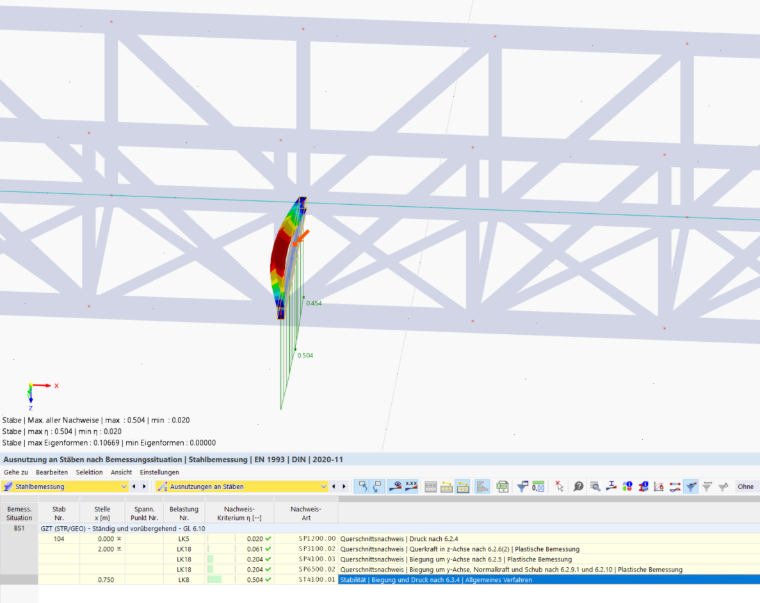Click the XZ coordinate axis indicator

[43, 396]
